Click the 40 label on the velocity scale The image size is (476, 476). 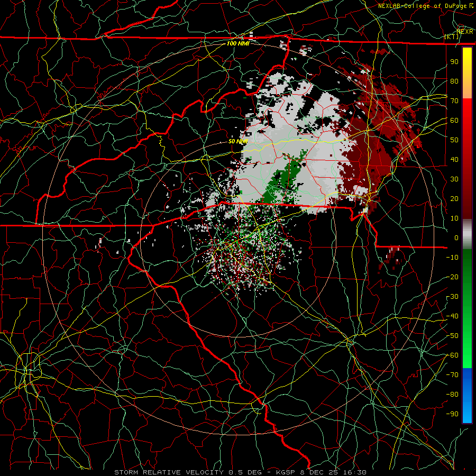pos(454,160)
